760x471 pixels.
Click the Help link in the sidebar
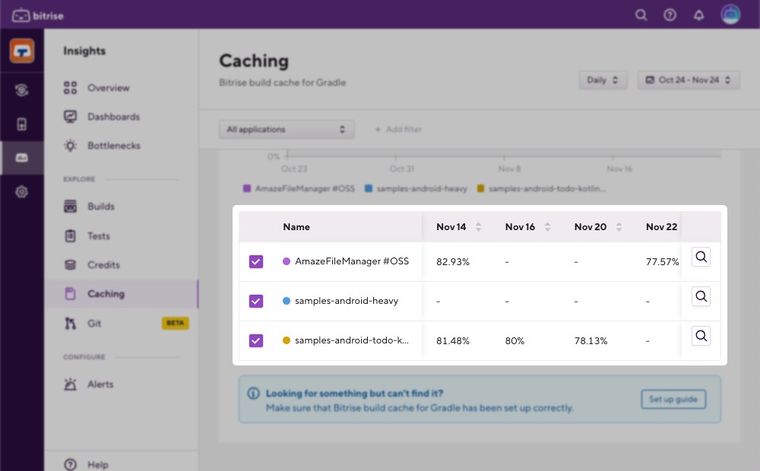(98, 465)
